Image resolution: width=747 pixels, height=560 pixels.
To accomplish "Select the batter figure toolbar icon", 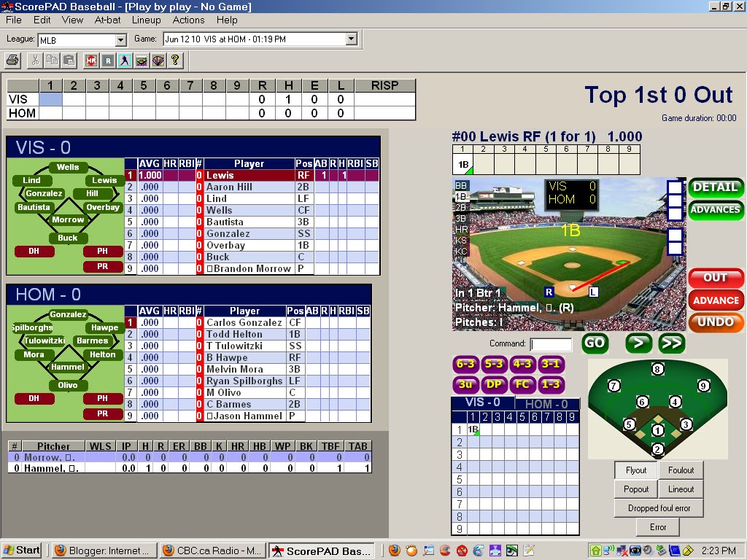I will pos(124,61).
